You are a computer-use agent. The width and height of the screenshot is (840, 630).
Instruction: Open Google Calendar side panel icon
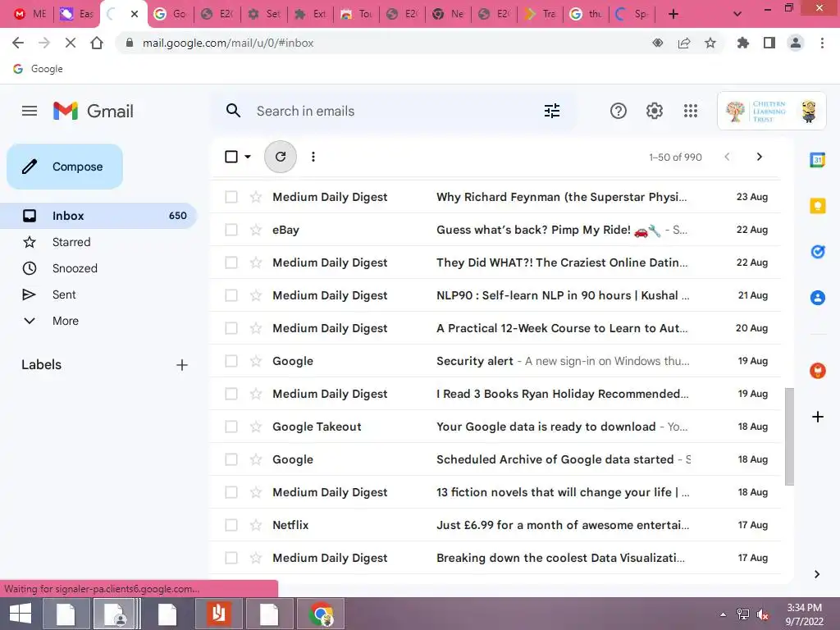(x=818, y=160)
